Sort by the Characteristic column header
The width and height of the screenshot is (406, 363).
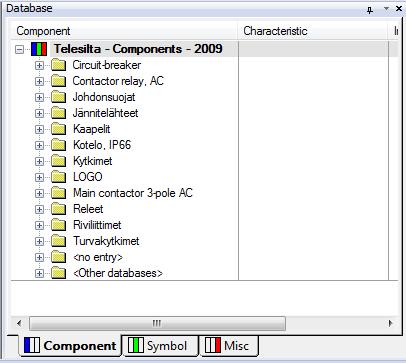313,31
